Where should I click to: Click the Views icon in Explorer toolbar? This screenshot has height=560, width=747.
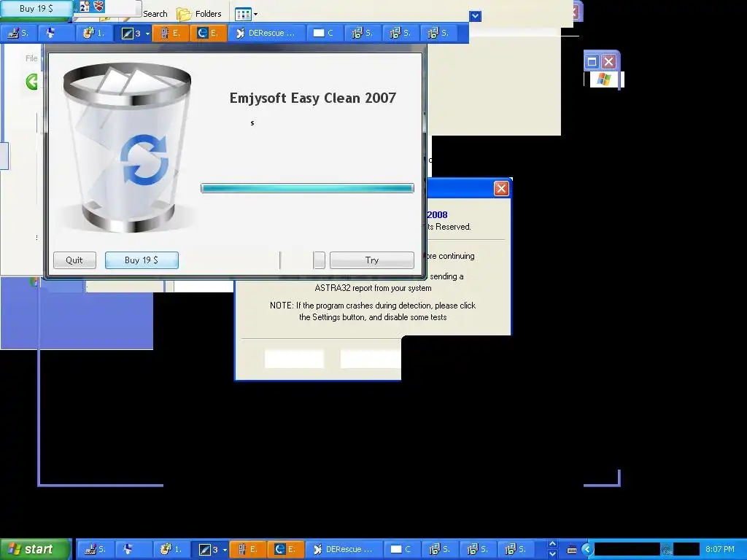point(242,15)
